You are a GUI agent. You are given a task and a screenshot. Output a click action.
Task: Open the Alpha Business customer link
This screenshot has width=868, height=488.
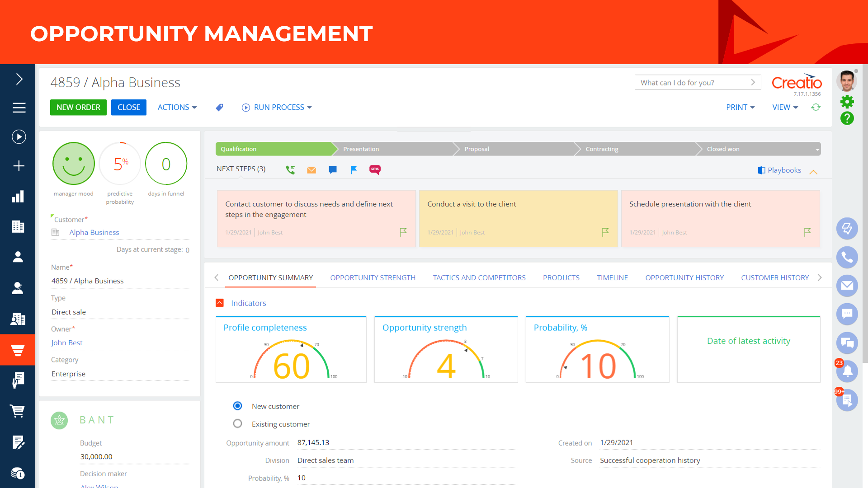tap(94, 232)
